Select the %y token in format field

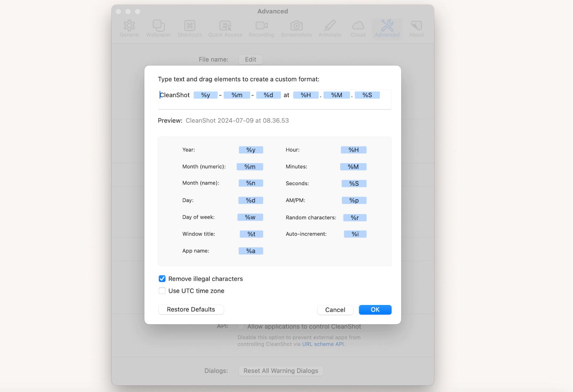[206, 95]
